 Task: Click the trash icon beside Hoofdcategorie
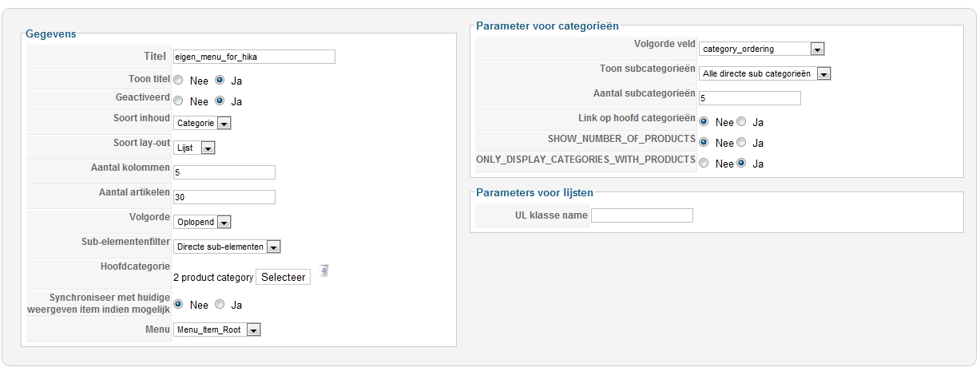[x=323, y=271]
